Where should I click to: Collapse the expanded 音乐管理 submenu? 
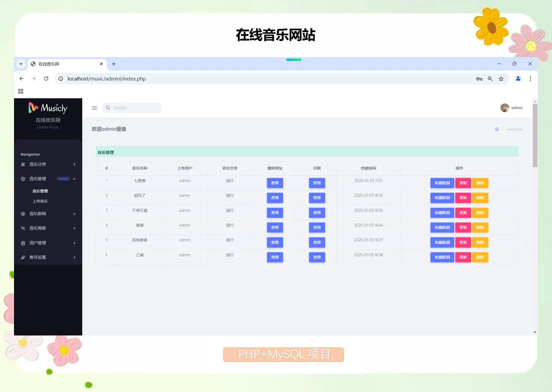click(74, 179)
